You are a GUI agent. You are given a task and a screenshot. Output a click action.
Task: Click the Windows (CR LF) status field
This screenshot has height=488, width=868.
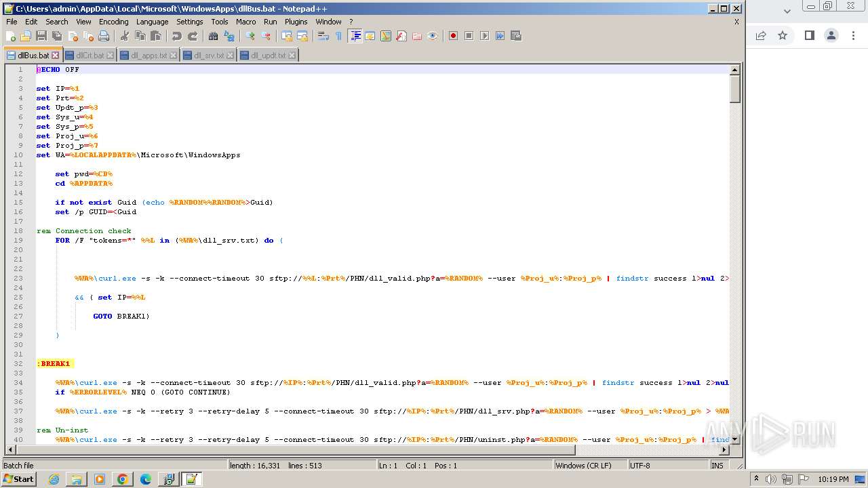[x=590, y=466]
